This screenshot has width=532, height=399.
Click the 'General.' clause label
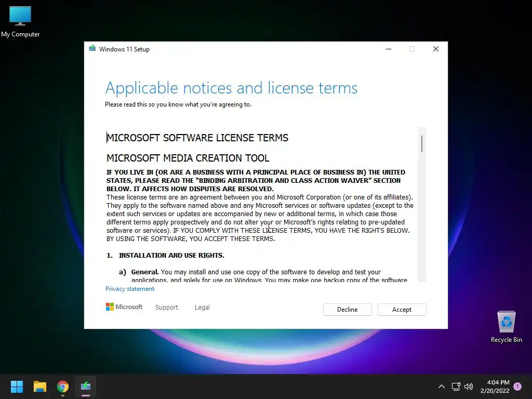[145, 272]
